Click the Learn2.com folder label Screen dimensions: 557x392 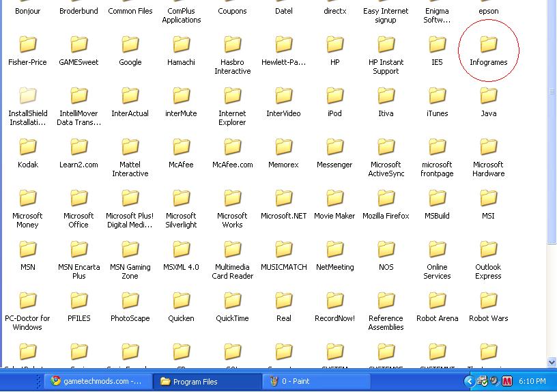pos(79,165)
